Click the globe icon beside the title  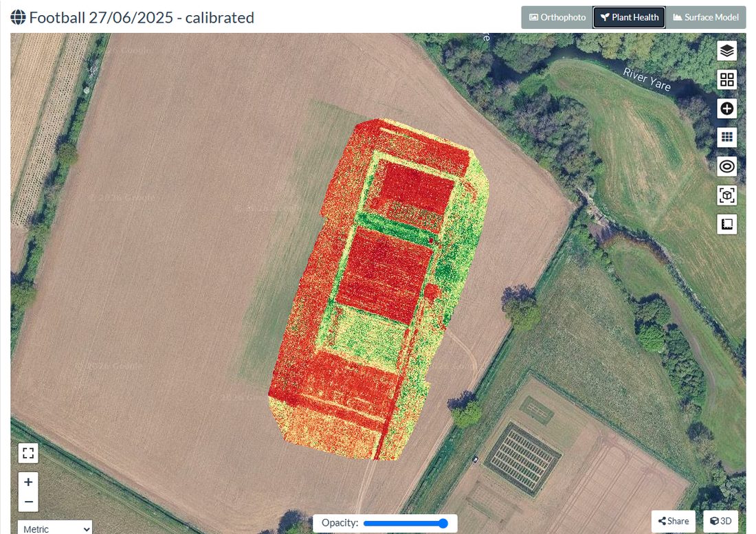pyautogui.click(x=19, y=17)
